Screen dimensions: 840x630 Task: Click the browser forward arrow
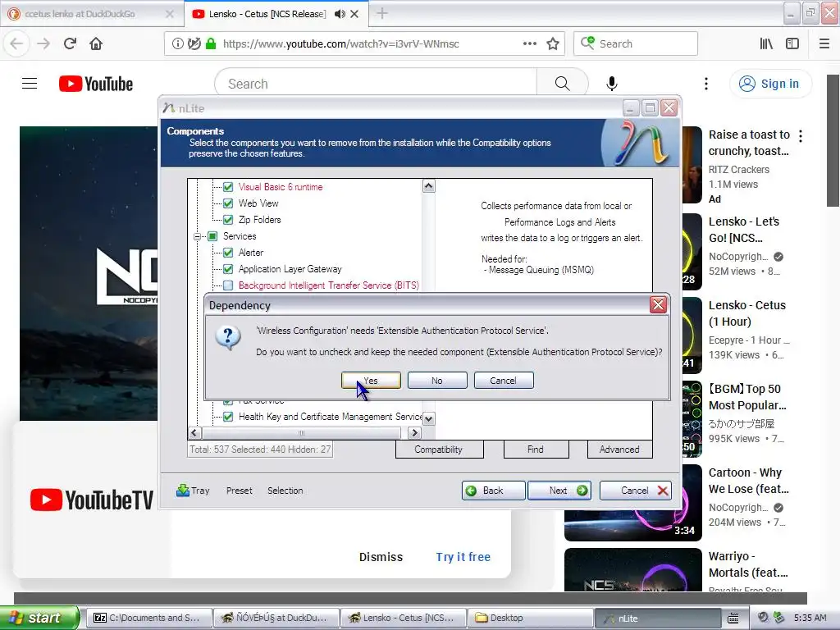tap(43, 43)
